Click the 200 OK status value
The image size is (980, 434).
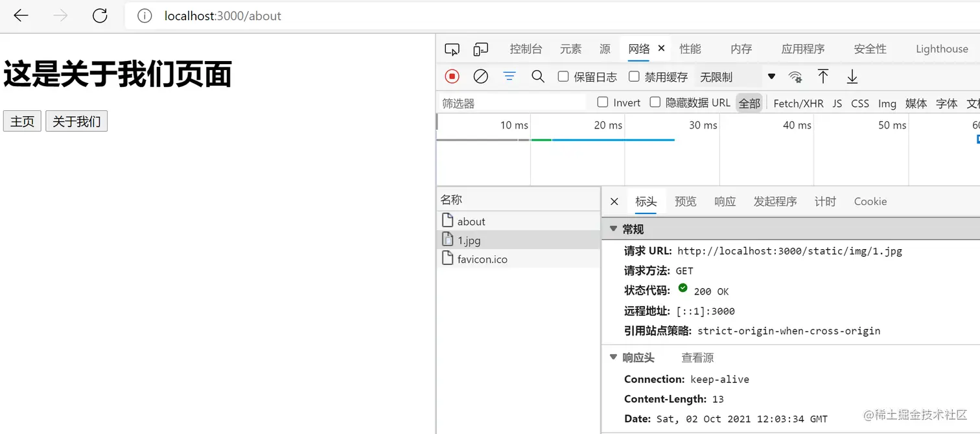click(x=711, y=291)
